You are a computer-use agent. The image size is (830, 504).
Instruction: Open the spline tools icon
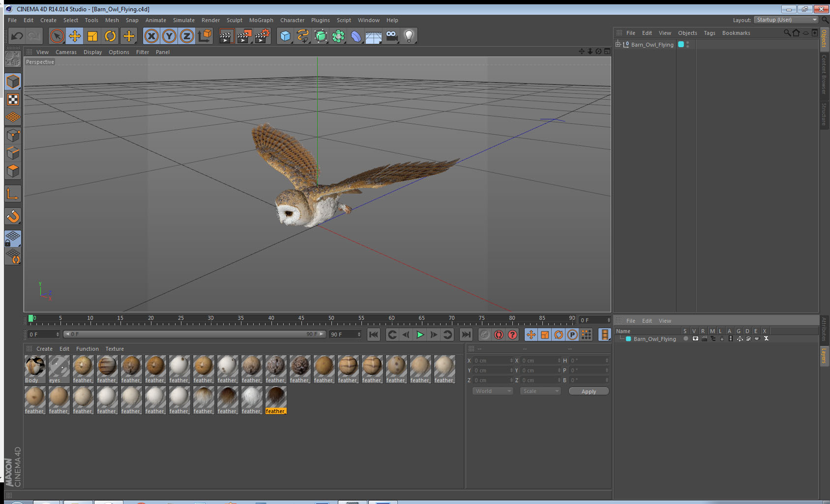click(x=303, y=36)
